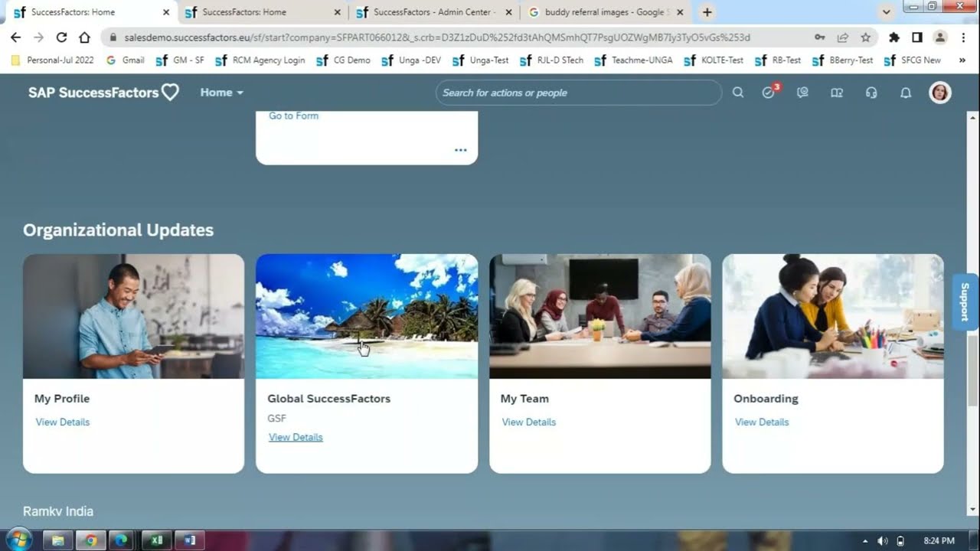Open the to-do checkmark icon with badge

[769, 92]
